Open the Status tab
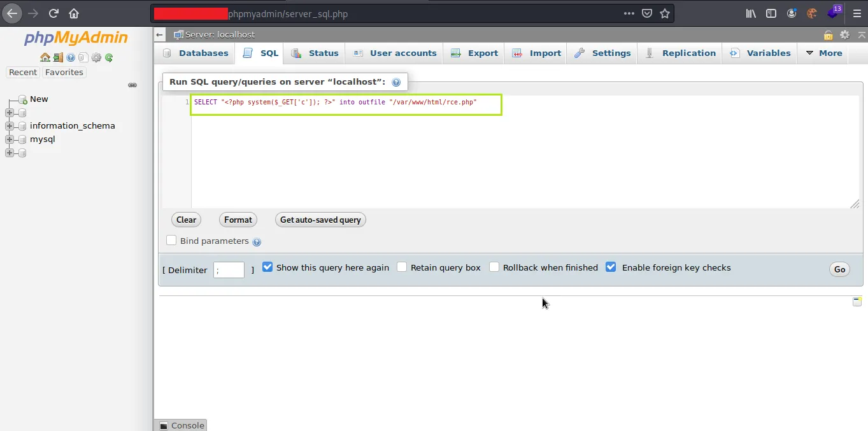Screen dimensions: 868x431 click(315, 53)
